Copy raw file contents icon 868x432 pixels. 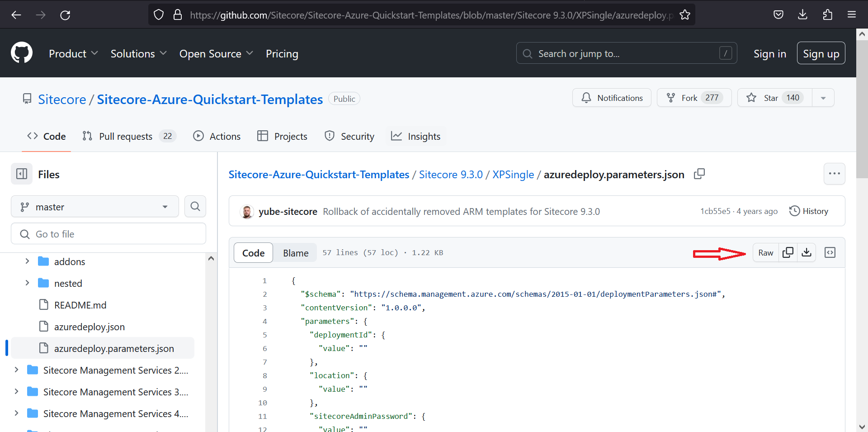(788, 252)
